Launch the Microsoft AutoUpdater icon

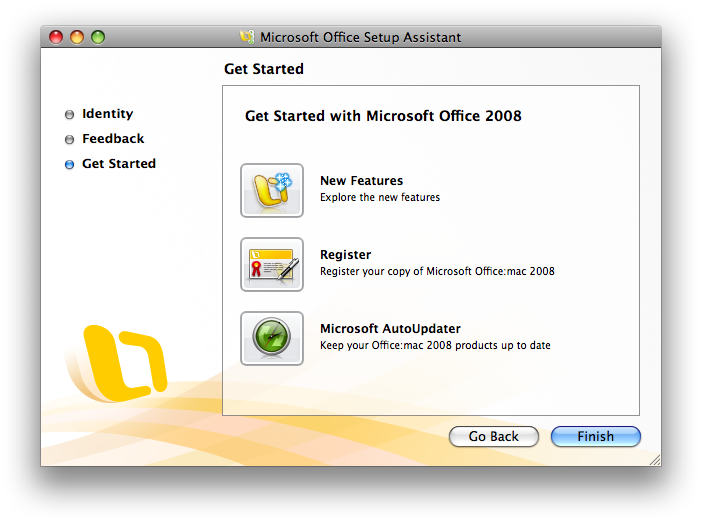click(272, 338)
